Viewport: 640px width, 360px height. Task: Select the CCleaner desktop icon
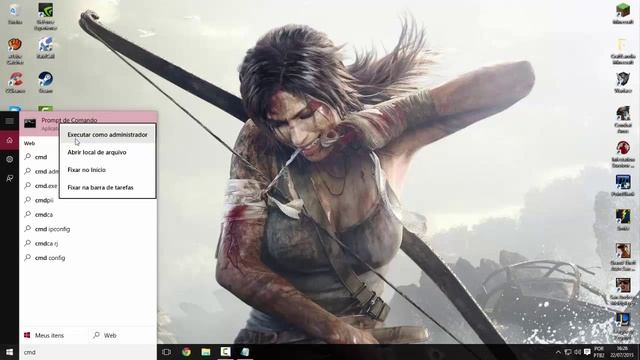[15, 82]
